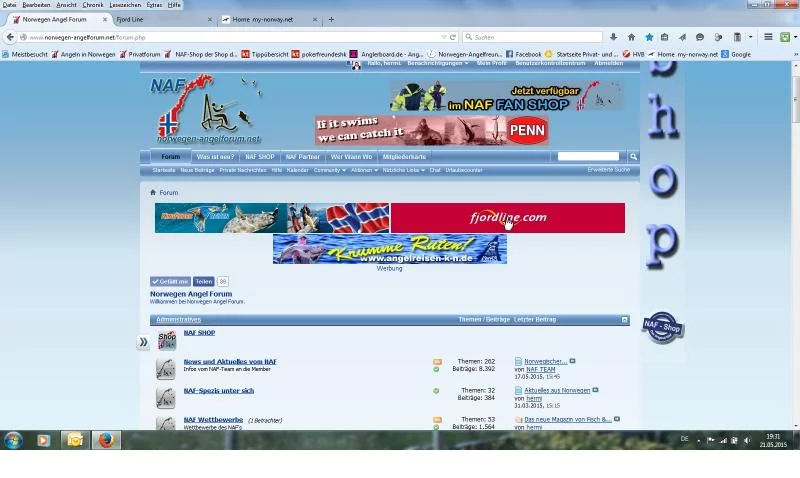Open Google bookmark in bookmarks bar

[736, 54]
